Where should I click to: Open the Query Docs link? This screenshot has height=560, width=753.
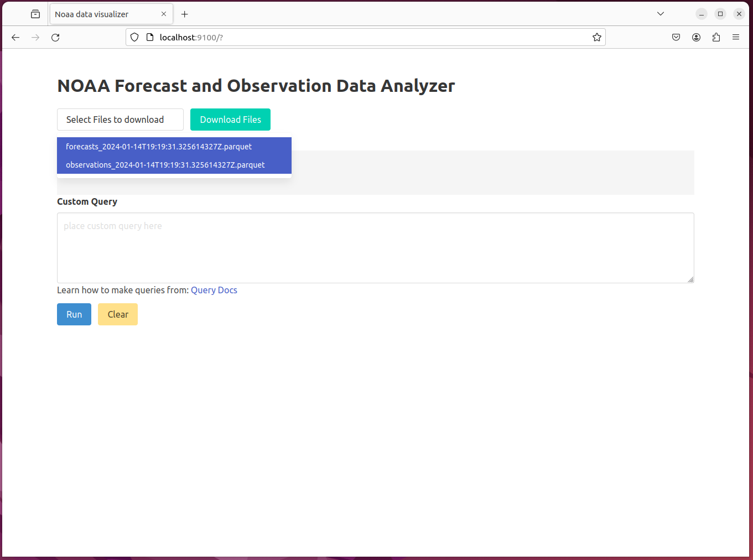point(214,290)
